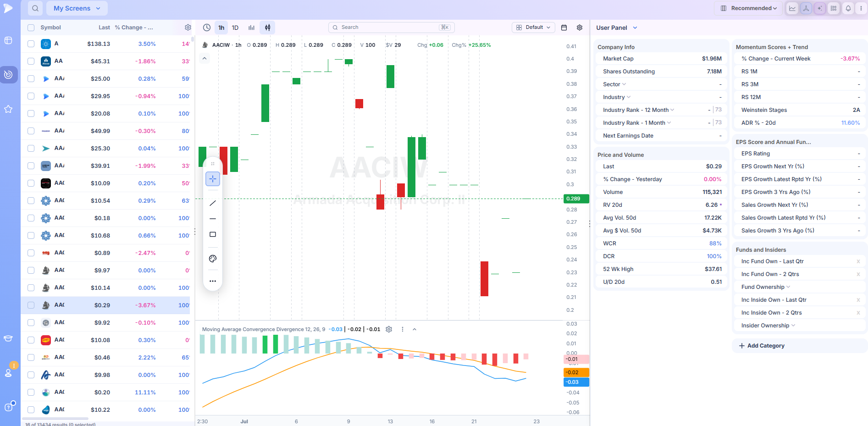The height and width of the screenshot is (426, 868).
Task: Click the 0.289 current price label
Action: tap(576, 199)
